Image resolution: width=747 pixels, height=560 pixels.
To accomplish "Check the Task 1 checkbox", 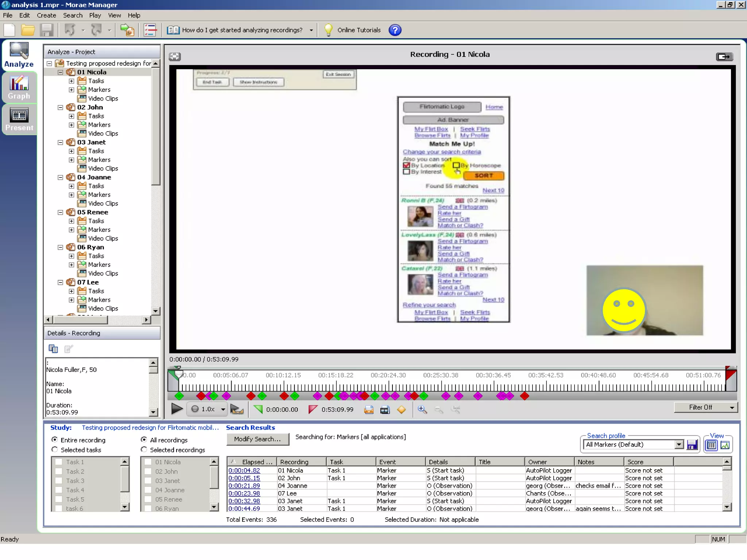I will tap(58, 462).
